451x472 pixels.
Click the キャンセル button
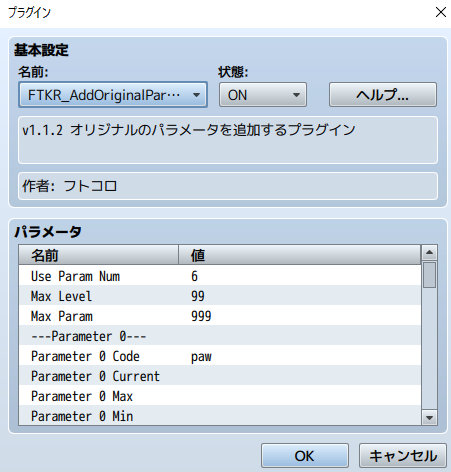point(403,456)
